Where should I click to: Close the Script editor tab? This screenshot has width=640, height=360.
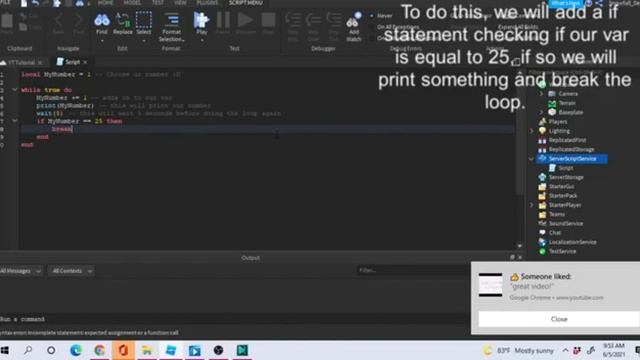(x=85, y=62)
